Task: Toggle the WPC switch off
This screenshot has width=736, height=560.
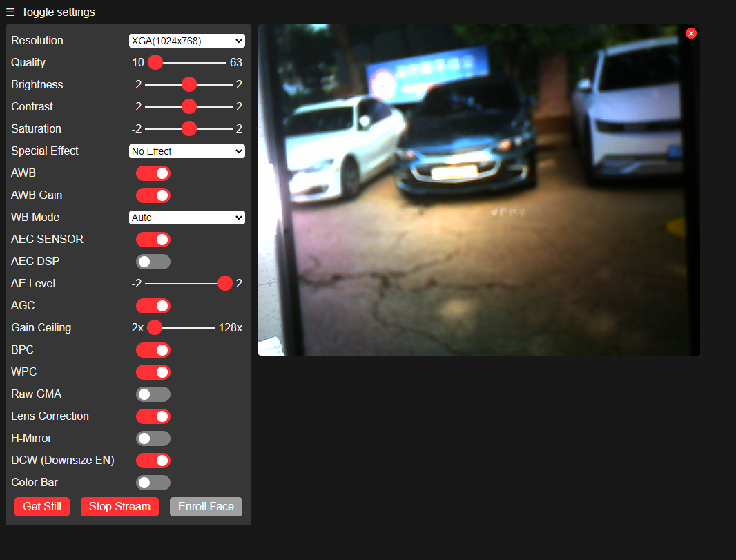Action: [153, 371]
